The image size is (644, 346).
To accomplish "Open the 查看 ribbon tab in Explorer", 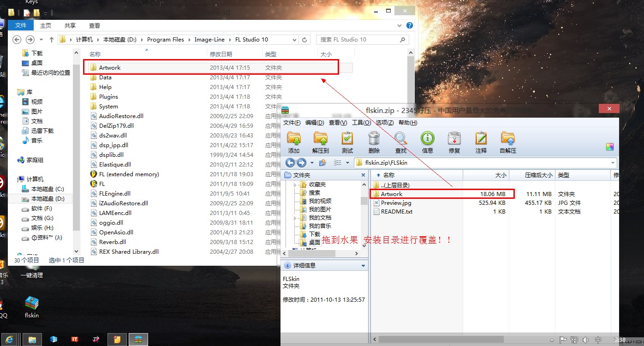I will pyautogui.click(x=95, y=26).
